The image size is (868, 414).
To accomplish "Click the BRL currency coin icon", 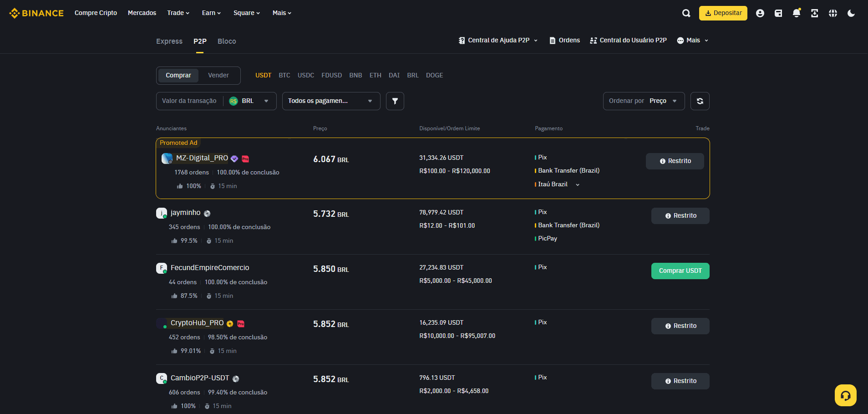I will coord(233,101).
